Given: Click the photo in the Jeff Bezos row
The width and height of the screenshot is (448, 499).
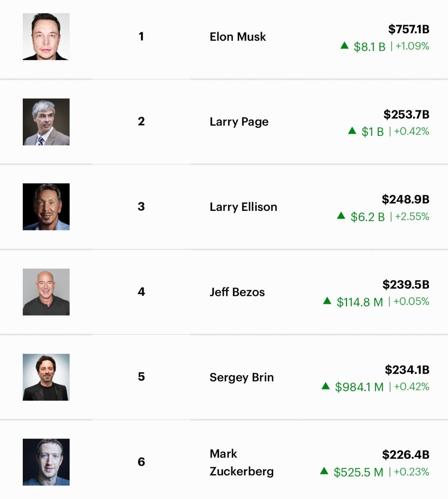Looking at the screenshot, I should pos(46,292).
